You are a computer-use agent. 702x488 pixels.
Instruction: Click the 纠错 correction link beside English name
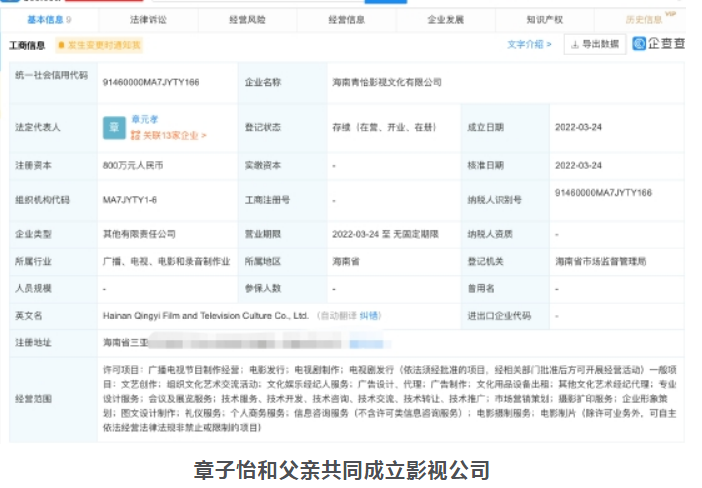pyautogui.click(x=370, y=314)
